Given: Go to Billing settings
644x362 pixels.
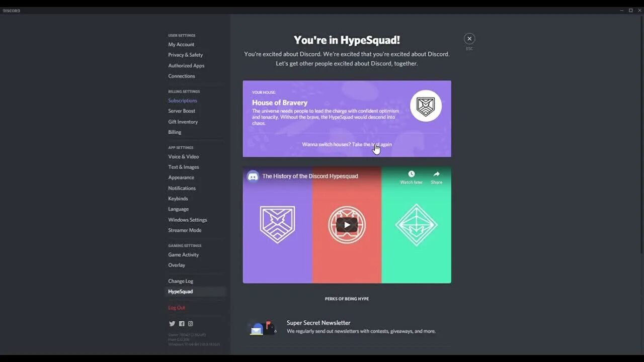Looking at the screenshot, I should pos(175,132).
